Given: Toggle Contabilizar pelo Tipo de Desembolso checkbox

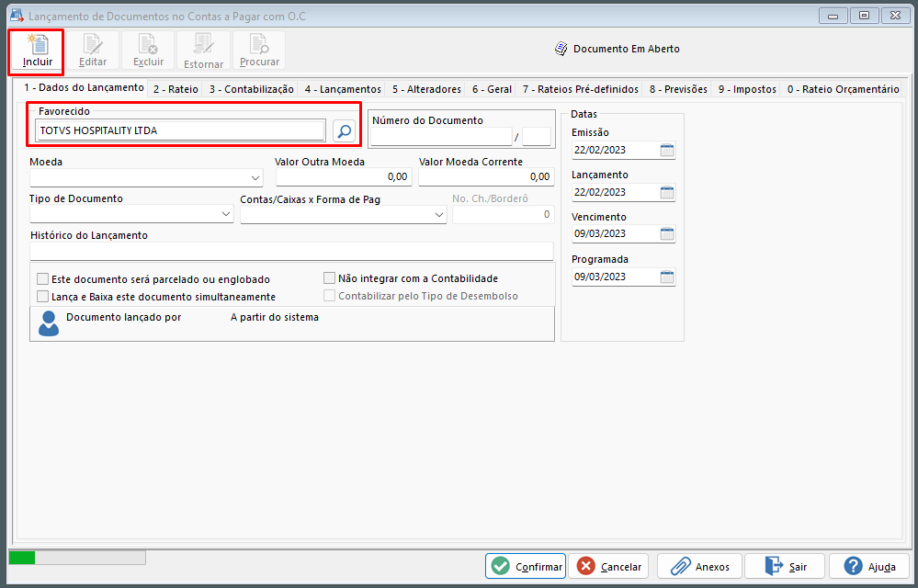Looking at the screenshot, I should (330, 296).
